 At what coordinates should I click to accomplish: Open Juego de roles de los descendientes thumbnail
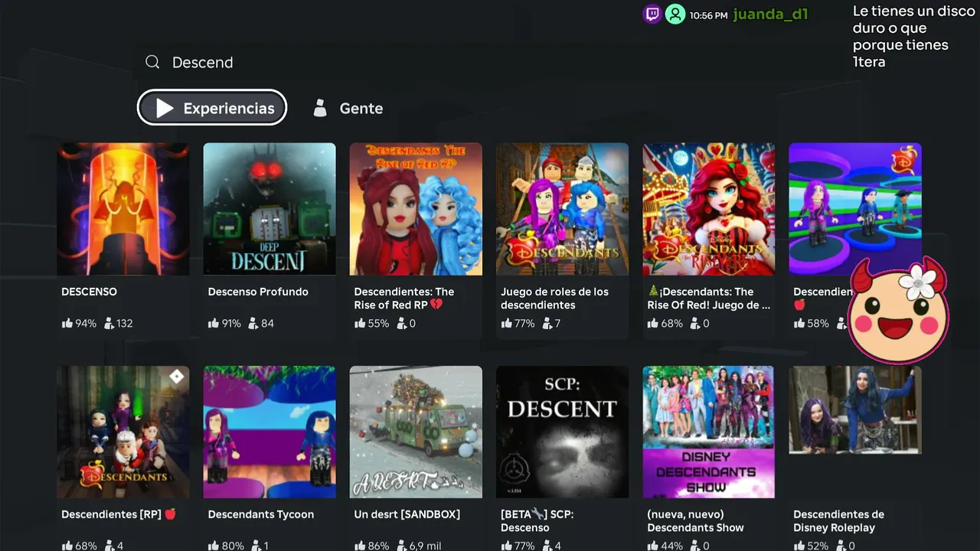pyautogui.click(x=563, y=209)
